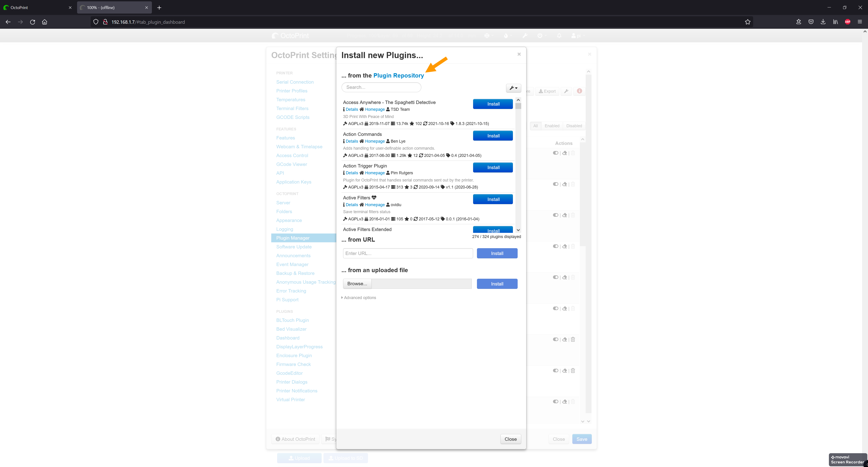Open the browser hamburger menu

860,22
